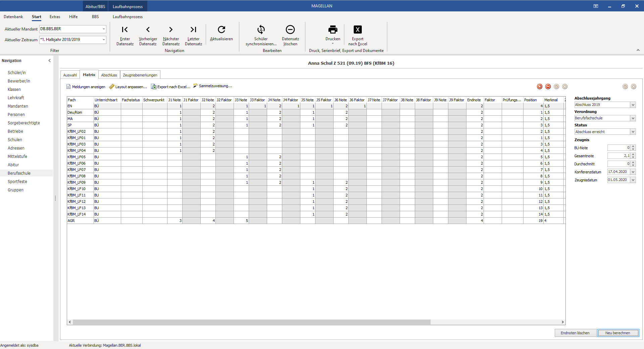Click the red minus remove-row icon

[548, 86]
